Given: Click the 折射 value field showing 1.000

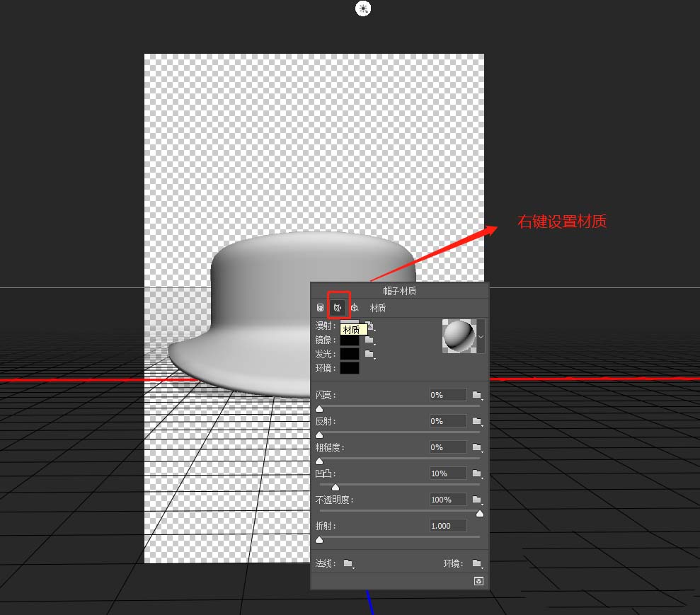Looking at the screenshot, I should click(448, 526).
